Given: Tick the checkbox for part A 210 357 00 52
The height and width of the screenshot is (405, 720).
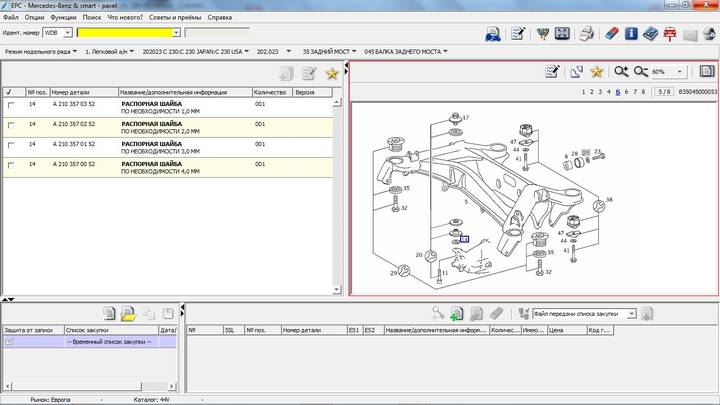Looking at the screenshot, I should (10, 165).
